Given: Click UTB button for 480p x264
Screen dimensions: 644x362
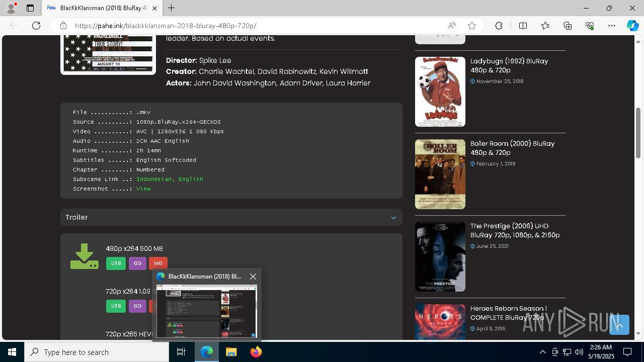Looking at the screenshot, I should (x=116, y=263).
